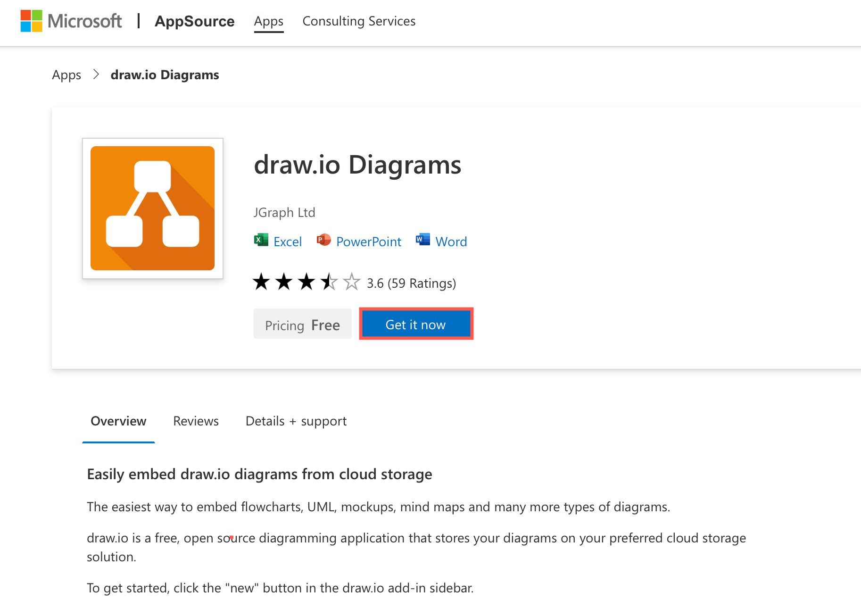
Task: Select the fourth rating star
Action: tap(329, 282)
